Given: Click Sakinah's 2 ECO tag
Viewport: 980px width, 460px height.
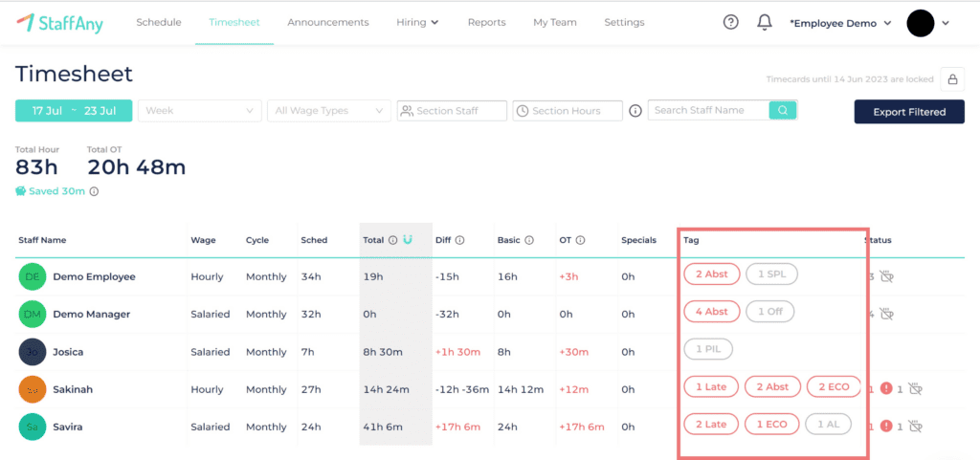Looking at the screenshot, I should pos(834,387).
